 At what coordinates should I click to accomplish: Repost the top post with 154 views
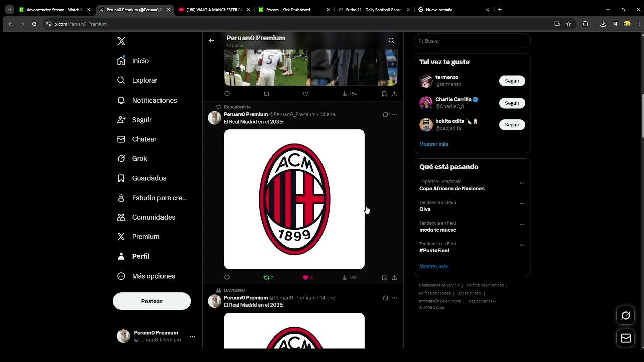tap(267, 94)
